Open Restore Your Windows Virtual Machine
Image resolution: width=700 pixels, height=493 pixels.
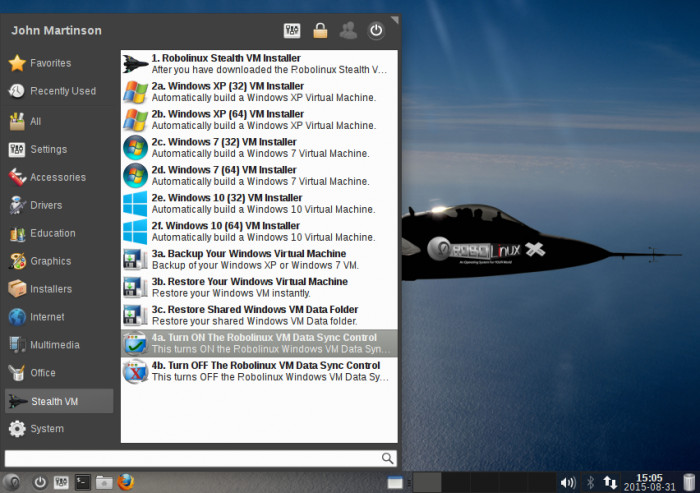(259, 287)
